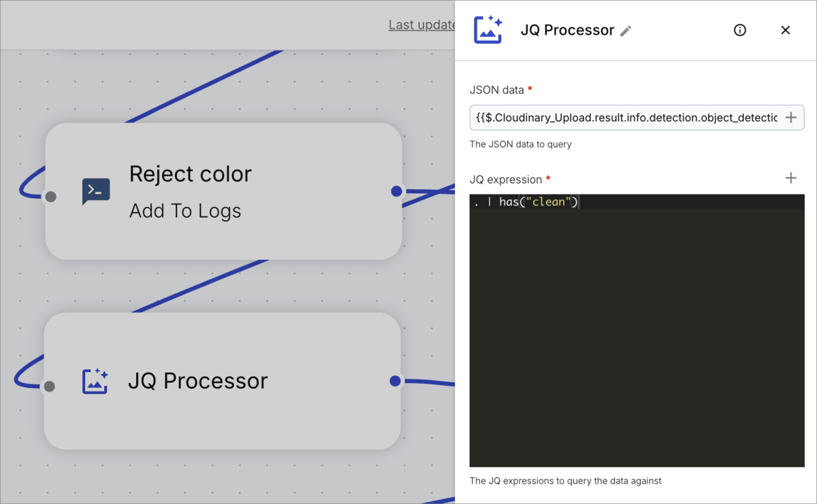Click inside the JQ expression code editor
Viewport: 817px width, 504px height.
coord(637,331)
